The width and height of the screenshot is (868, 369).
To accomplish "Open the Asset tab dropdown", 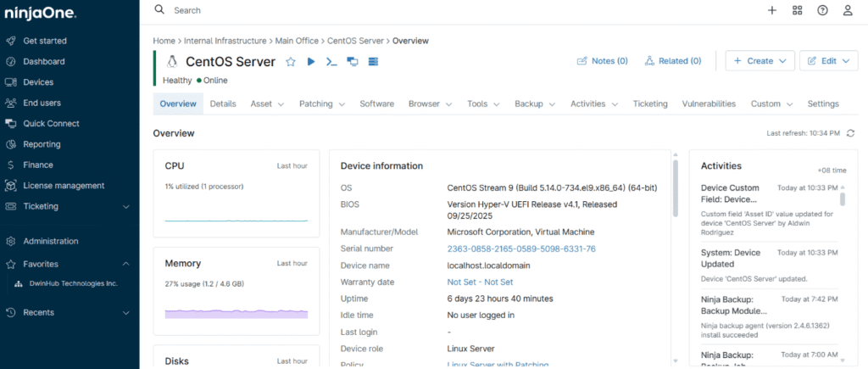I will (x=267, y=103).
